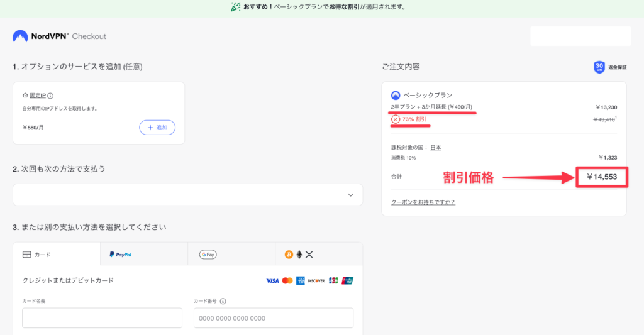Click the ベーシックプラン plan icon
644x335 pixels.
pos(396,96)
